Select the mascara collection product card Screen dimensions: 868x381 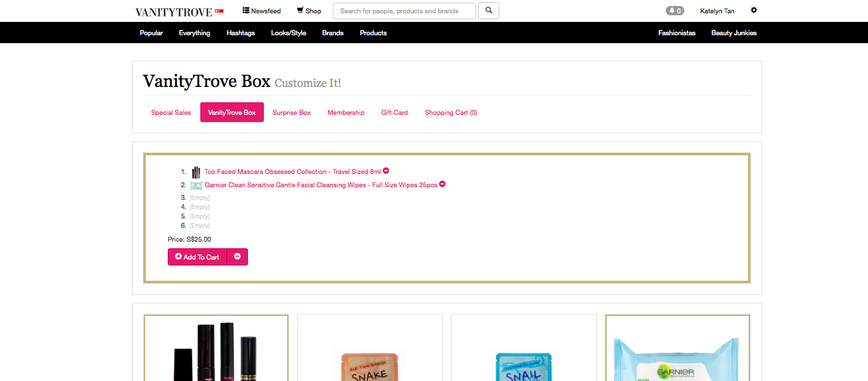(x=216, y=348)
